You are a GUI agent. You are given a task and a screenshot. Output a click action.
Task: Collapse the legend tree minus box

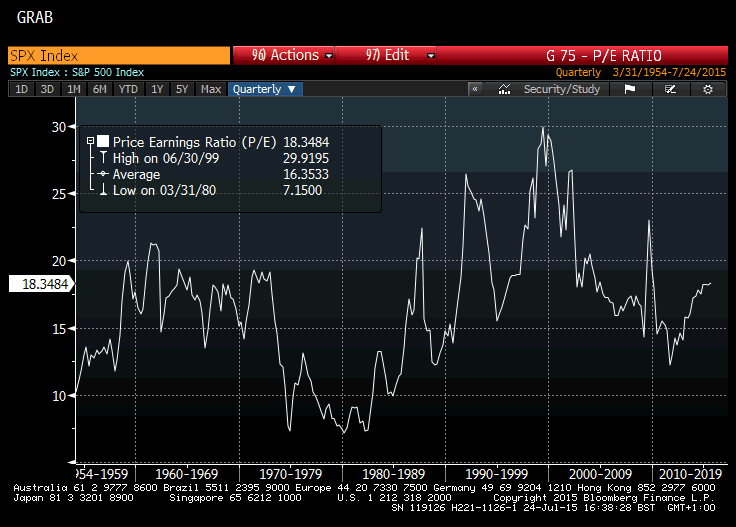click(90, 141)
